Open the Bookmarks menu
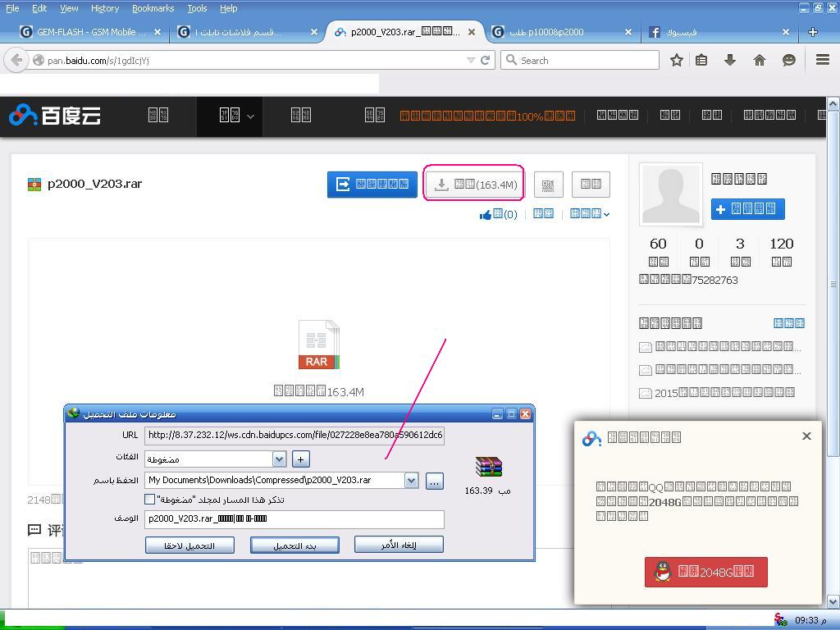The width and height of the screenshot is (840, 630). [x=153, y=8]
